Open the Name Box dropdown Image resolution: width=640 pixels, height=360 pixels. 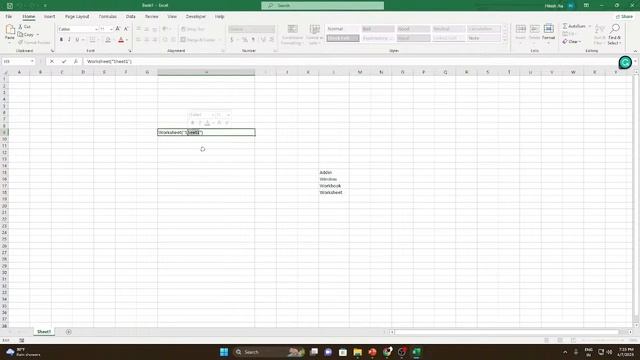[x=32, y=61]
